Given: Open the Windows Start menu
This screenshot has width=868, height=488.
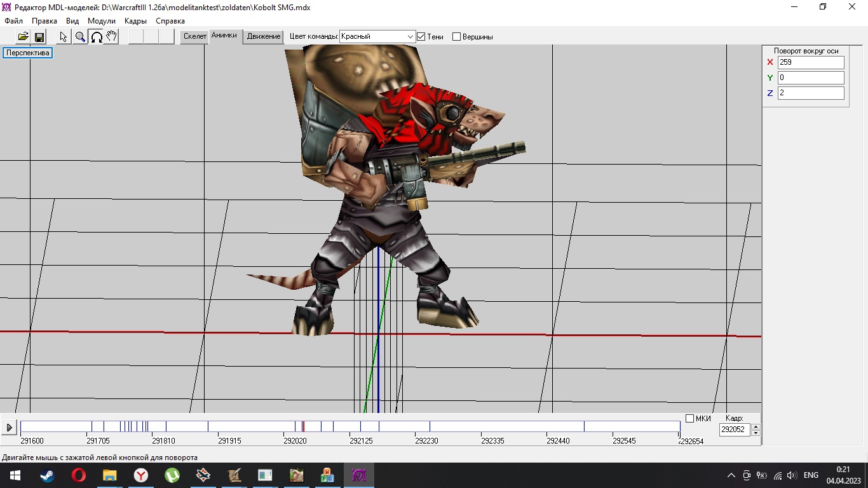Looking at the screenshot, I should click(x=15, y=475).
